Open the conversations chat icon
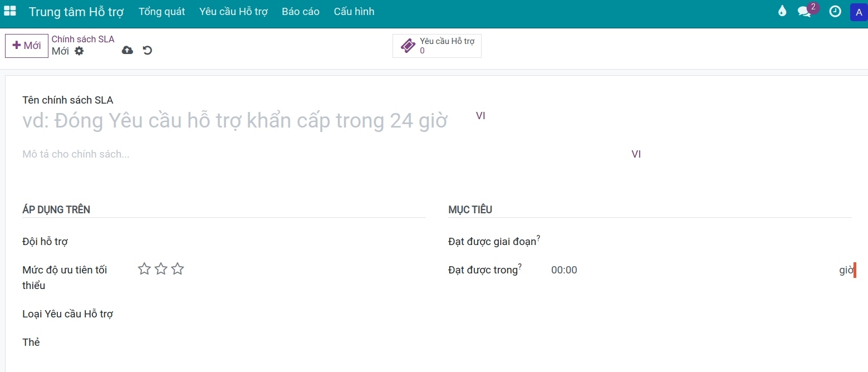The width and height of the screenshot is (868, 372). pos(804,11)
